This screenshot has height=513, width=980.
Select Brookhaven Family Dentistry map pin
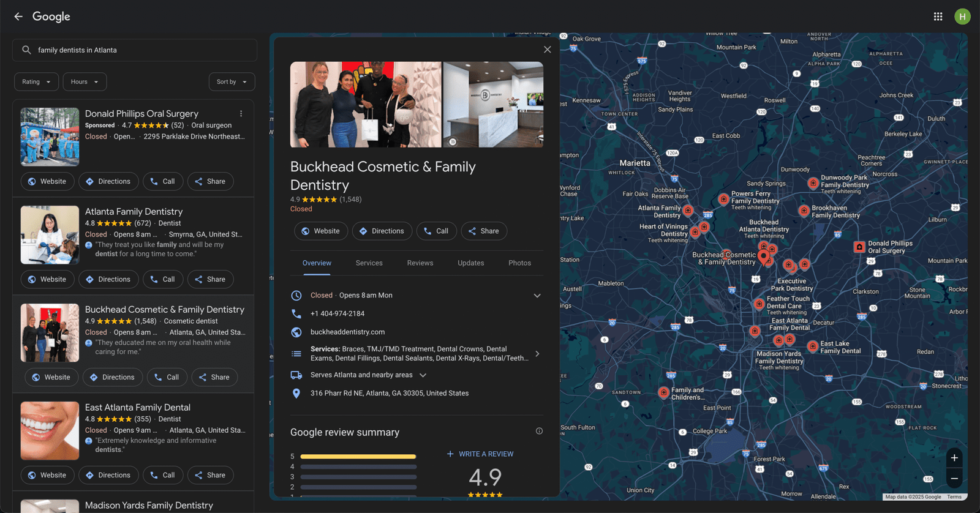pos(804,210)
